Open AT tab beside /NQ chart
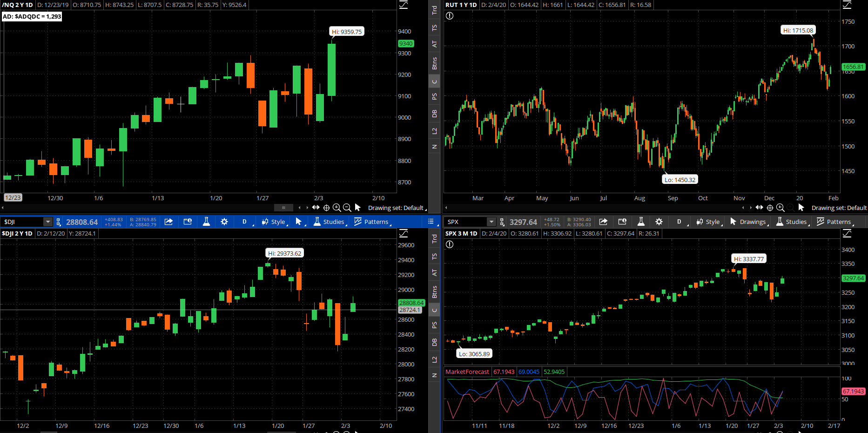Image resolution: width=868 pixels, height=433 pixels. [434, 44]
